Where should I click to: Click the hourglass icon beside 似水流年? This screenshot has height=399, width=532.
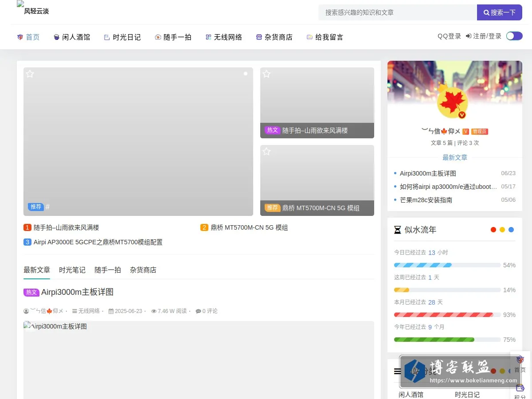pos(398,230)
